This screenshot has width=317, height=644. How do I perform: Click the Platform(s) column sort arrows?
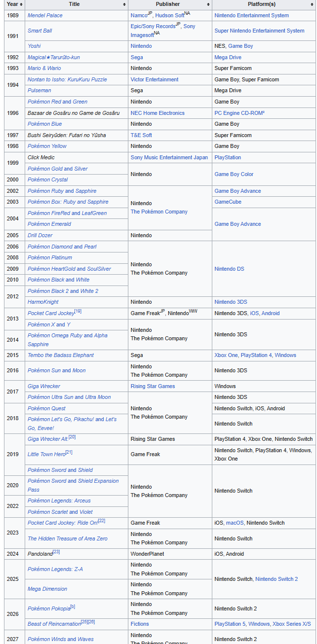pyautogui.click(x=312, y=4)
